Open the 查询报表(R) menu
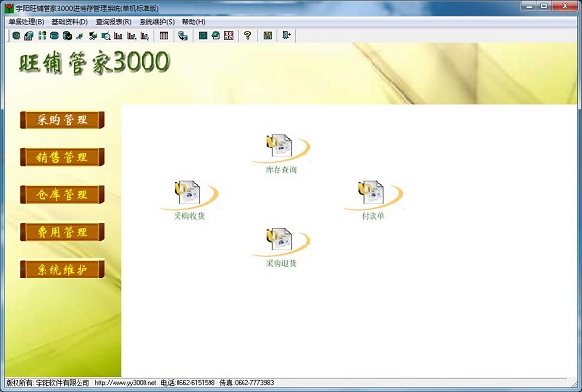The image size is (582, 392). pos(113,22)
